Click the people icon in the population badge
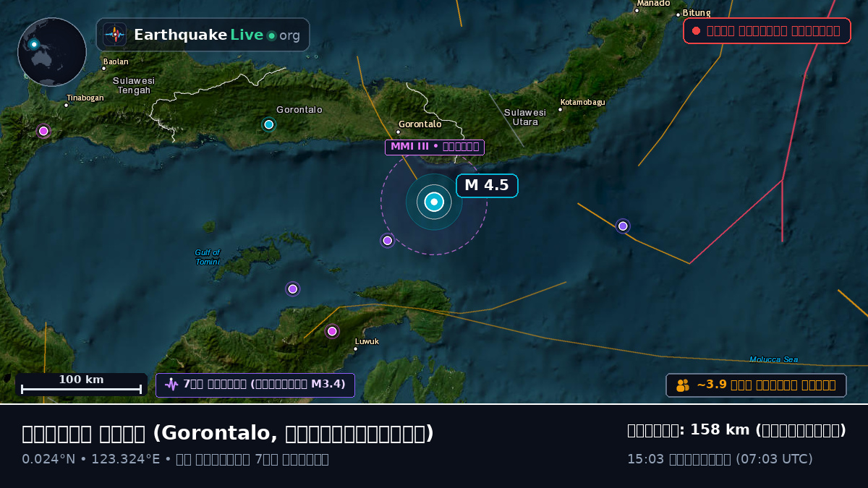 click(683, 385)
